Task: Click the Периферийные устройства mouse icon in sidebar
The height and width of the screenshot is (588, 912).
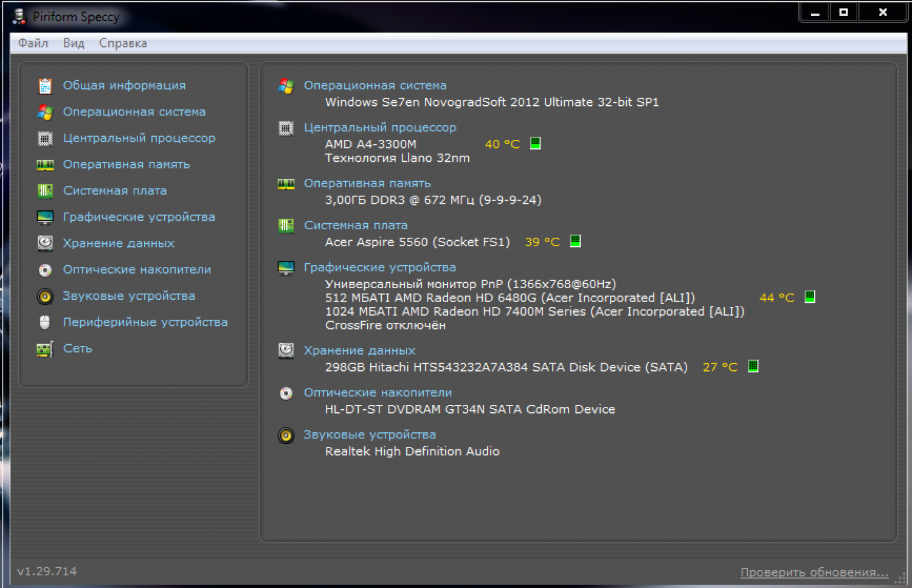Action: coord(45,322)
